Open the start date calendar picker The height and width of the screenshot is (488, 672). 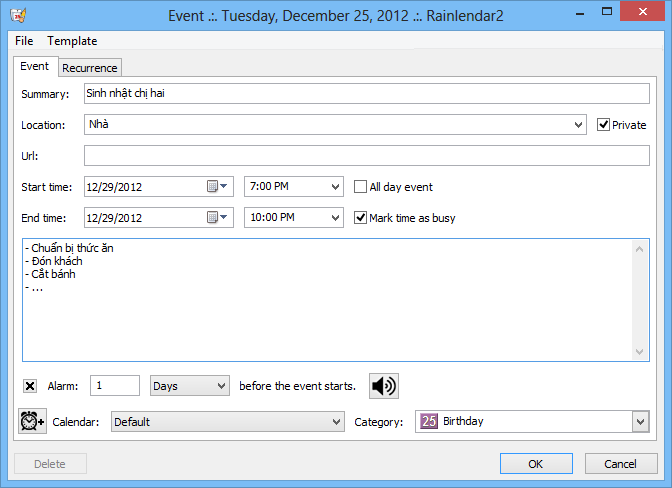(217, 187)
